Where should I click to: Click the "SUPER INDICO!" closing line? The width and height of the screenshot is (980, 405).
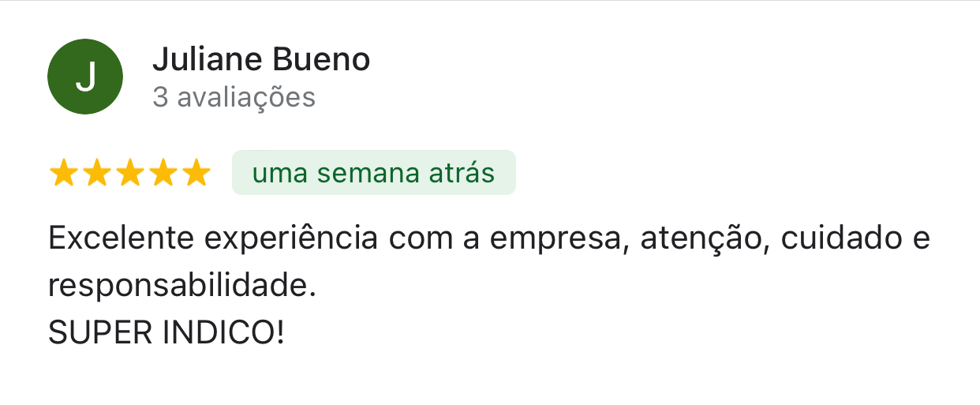166,333
